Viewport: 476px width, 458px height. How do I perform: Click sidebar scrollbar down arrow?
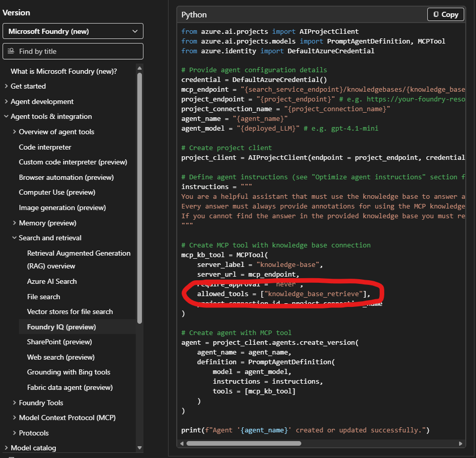[140, 448]
